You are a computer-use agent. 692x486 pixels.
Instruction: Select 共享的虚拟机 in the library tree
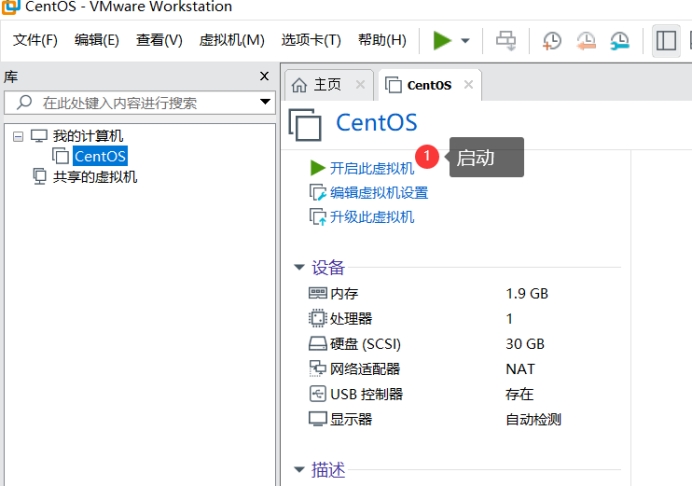(x=95, y=177)
